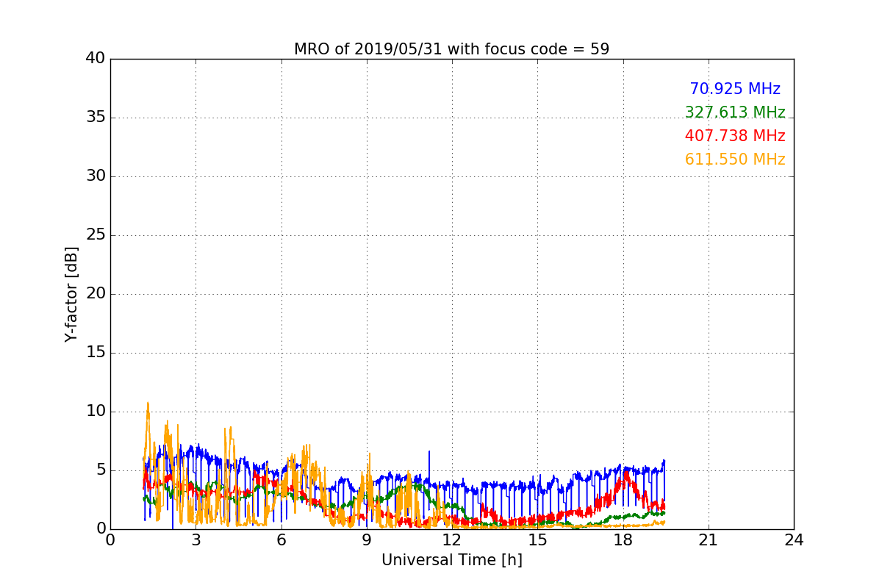Click the y-axis tick label 35
This screenshot has width=882, height=588.
96,118
